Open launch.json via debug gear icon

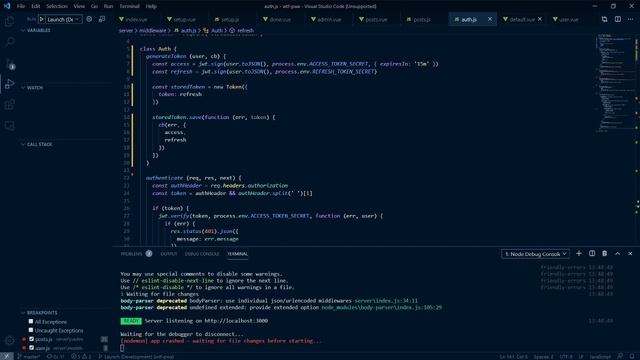(89, 19)
